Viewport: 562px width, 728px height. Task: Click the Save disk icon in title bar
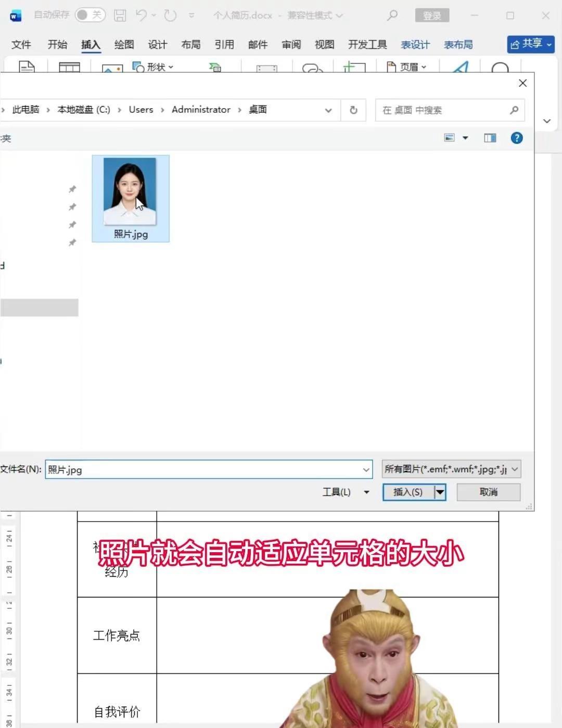(x=120, y=15)
